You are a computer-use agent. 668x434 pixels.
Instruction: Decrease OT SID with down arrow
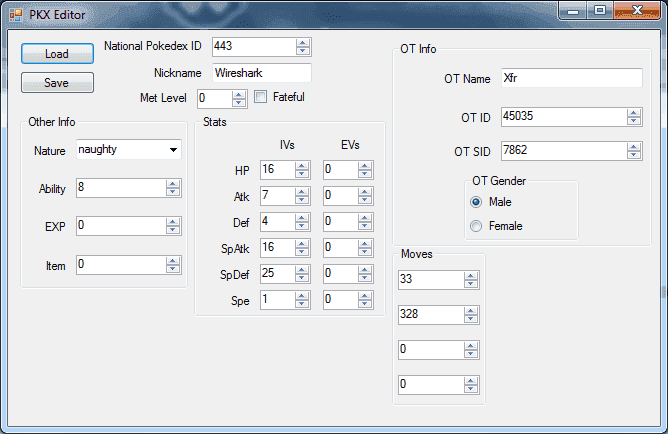[634, 155]
